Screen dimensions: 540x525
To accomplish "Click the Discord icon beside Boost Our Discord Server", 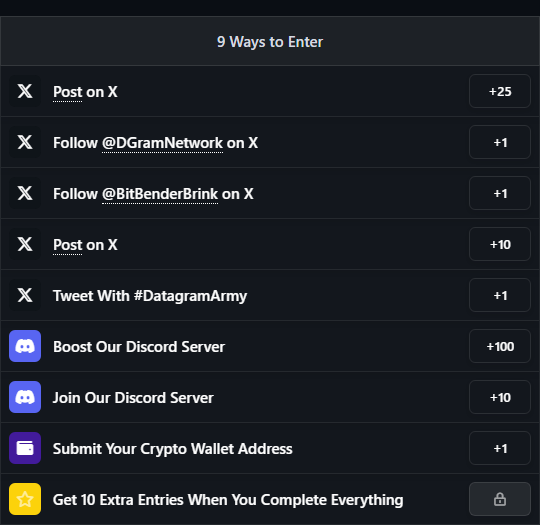I will tap(25, 346).
